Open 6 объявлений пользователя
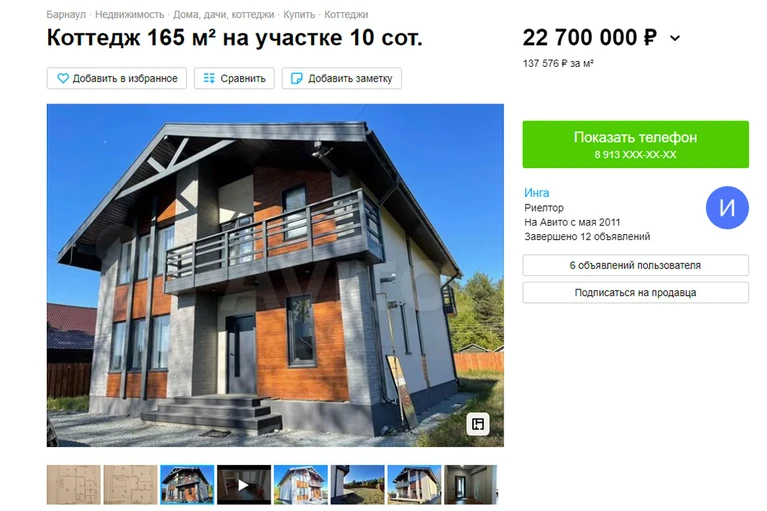 635,265
